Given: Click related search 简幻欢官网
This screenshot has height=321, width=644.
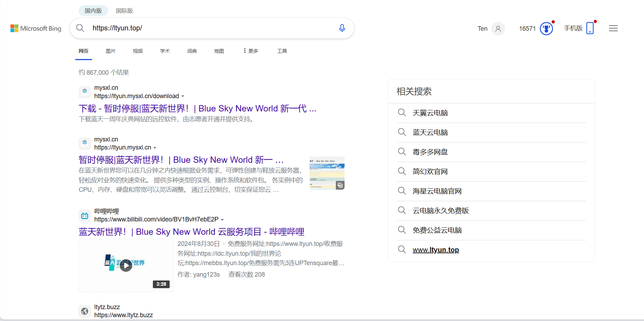Looking at the screenshot, I should coord(430,172).
